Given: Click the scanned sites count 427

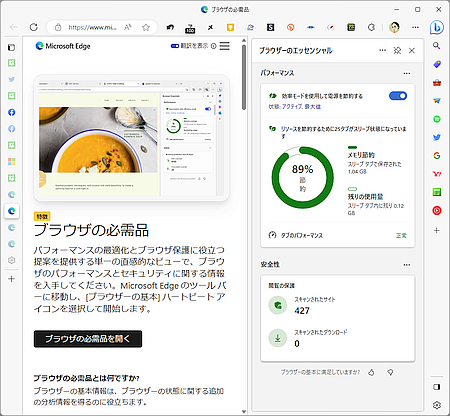Looking at the screenshot, I should [302, 311].
